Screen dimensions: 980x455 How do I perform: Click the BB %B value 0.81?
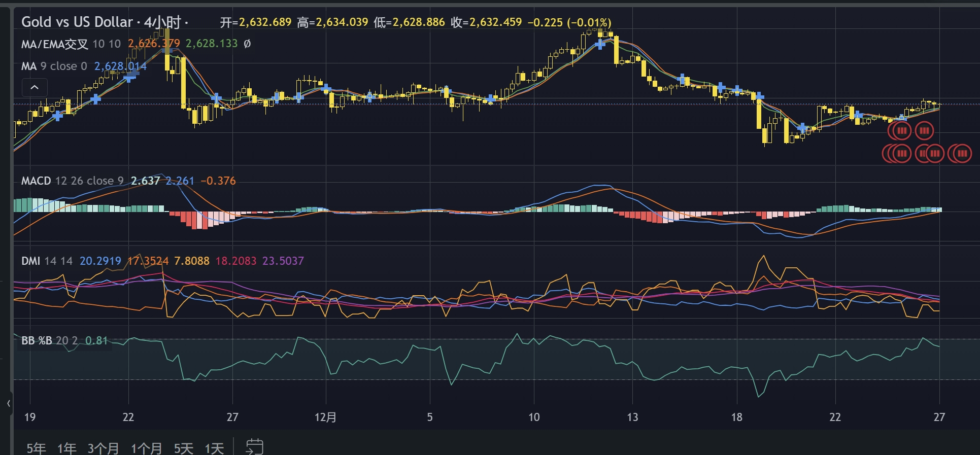click(x=96, y=340)
